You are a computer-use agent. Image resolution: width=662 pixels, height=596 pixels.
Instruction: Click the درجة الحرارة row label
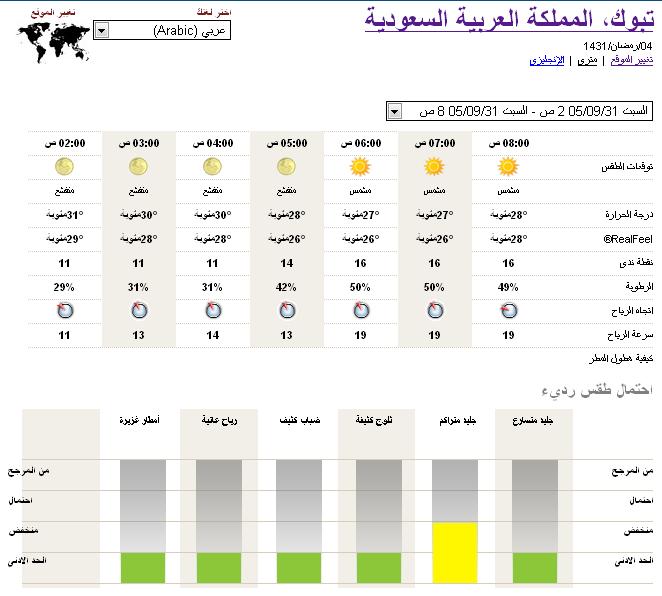coord(629,215)
